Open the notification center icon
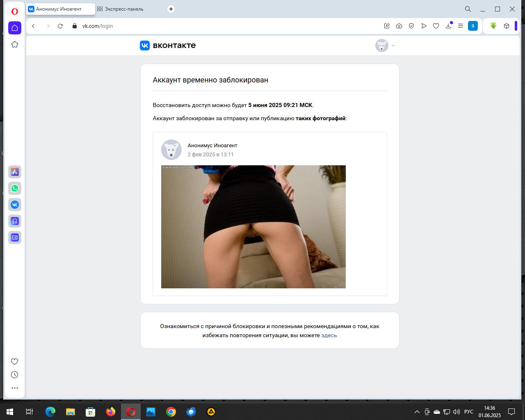 click(x=511, y=412)
